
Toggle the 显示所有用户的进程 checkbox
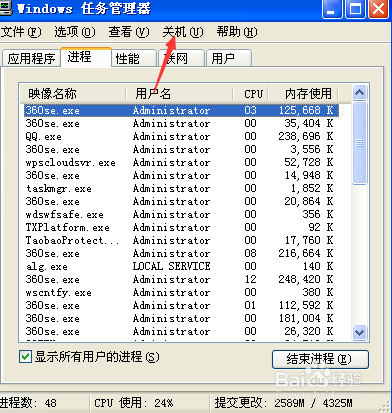(x=25, y=357)
